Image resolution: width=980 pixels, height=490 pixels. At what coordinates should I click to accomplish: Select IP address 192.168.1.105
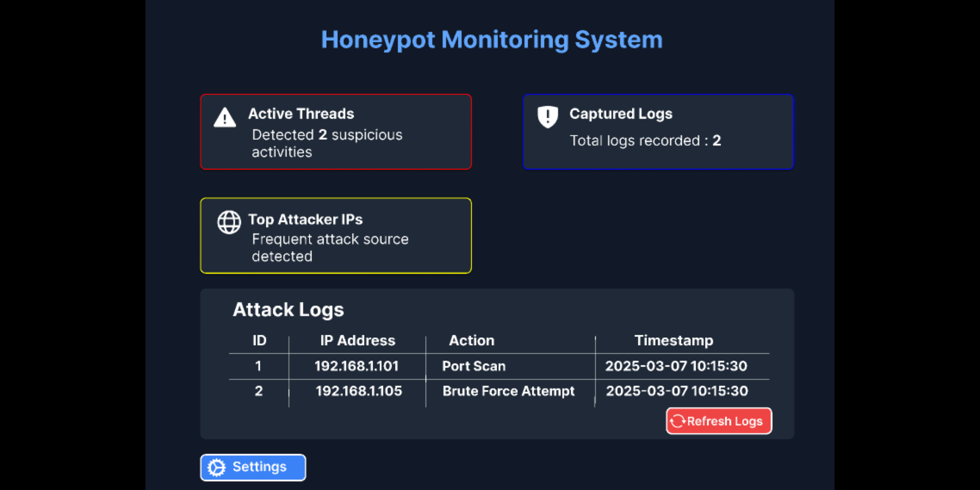[359, 391]
